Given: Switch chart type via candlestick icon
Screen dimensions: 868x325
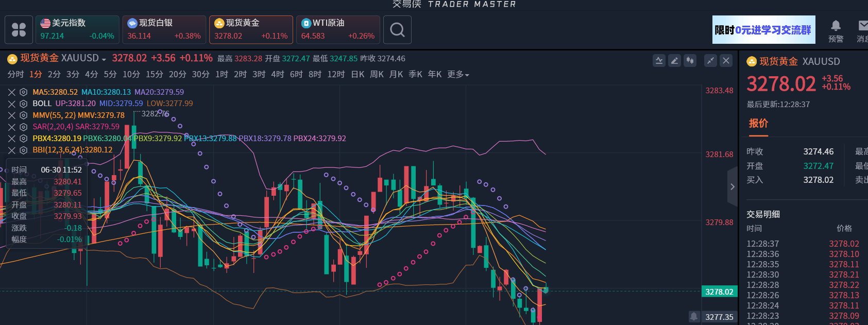Looking at the screenshot, I should pyautogui.click(x=690, y=61).
